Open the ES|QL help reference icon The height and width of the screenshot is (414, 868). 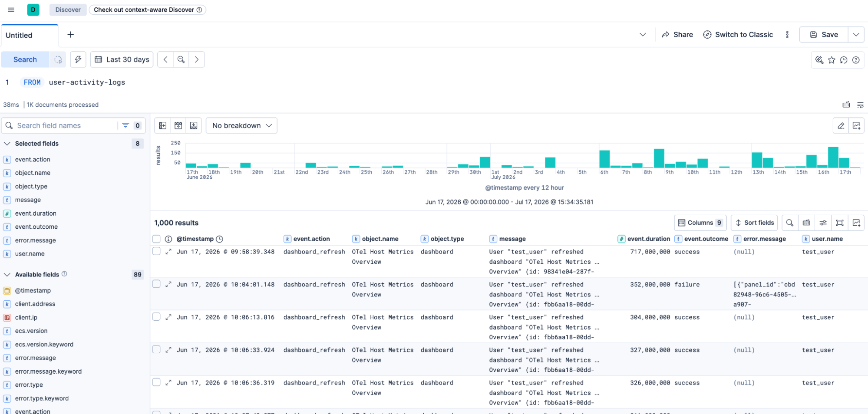tap(856, 60)
